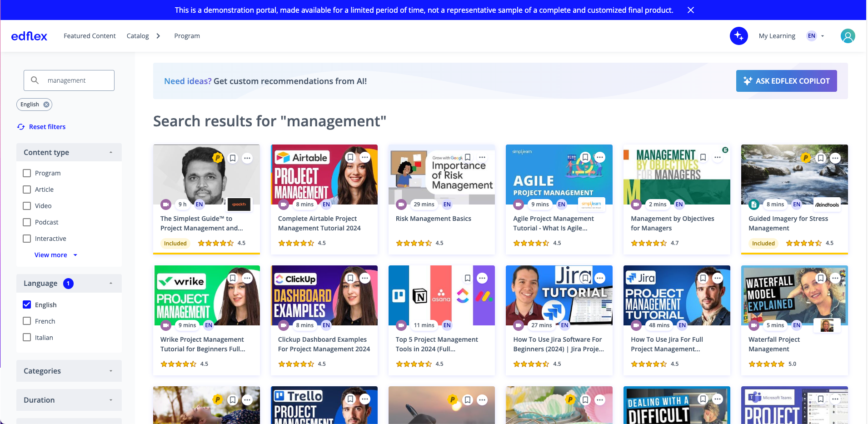Viewport: 868px width, 424px height.
Task: Open more options for Simplest Guide card
Action: pyautogui.click(x=247, y=158)
